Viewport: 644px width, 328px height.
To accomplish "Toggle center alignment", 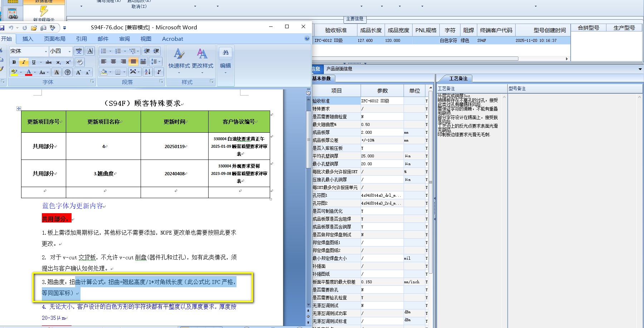I will [113, 62].
